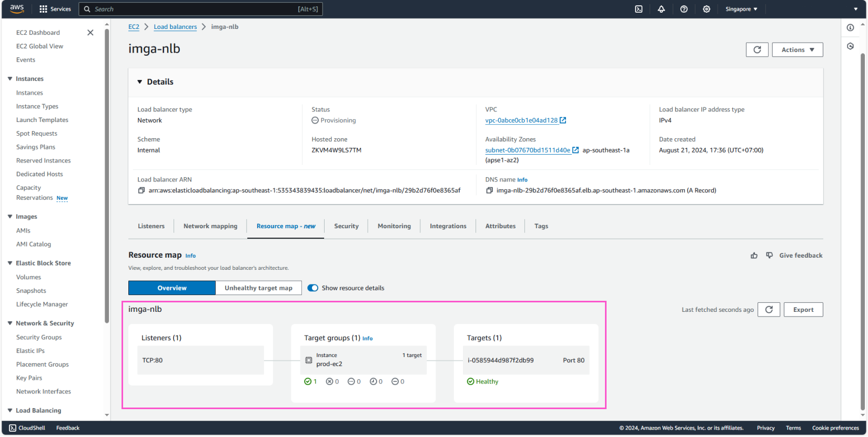
Task: Open Resource map Info link
Action: click(x=190, y=256)
